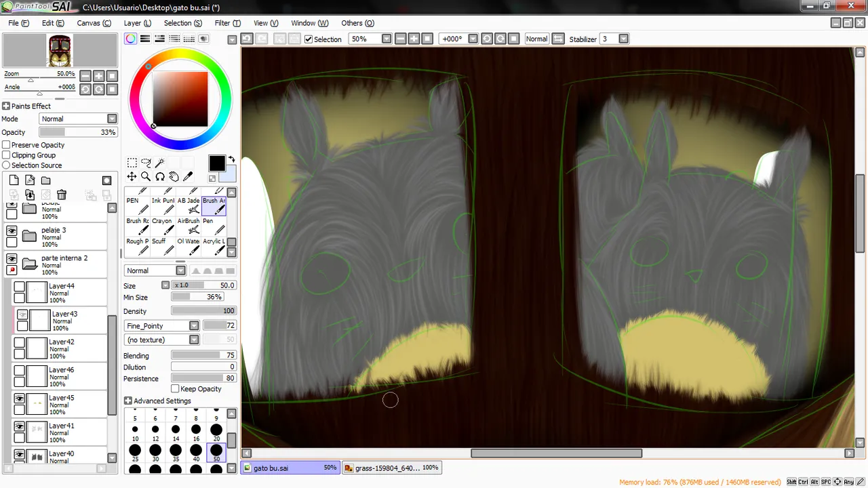Click the layer mask icon

(x=106, y=180)
